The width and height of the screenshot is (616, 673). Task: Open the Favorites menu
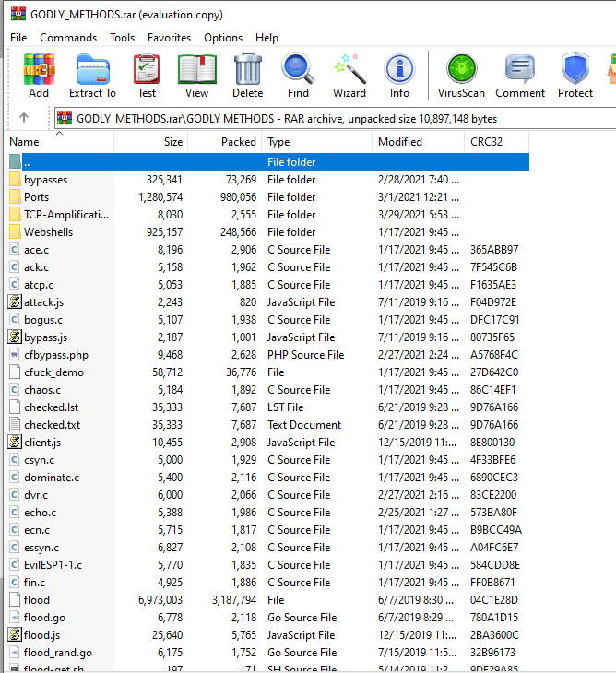(169, 38)
